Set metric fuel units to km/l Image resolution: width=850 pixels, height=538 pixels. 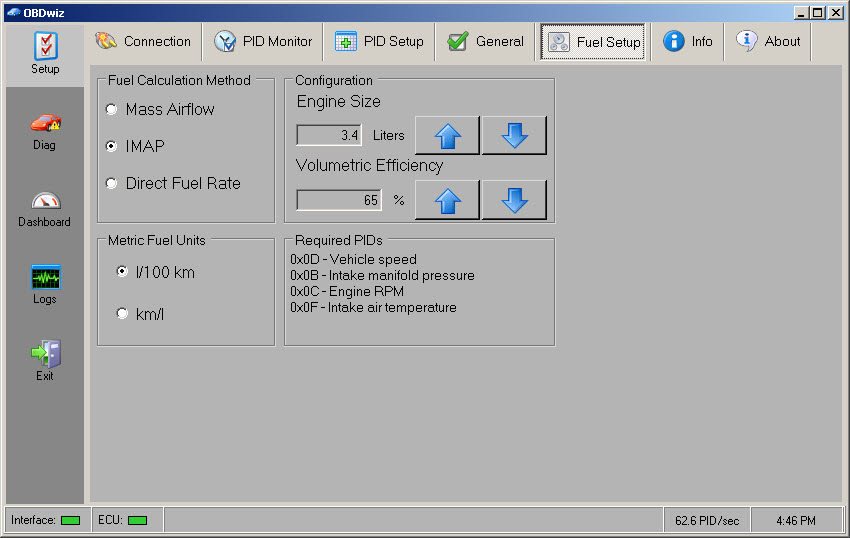(x=123, y=314)
